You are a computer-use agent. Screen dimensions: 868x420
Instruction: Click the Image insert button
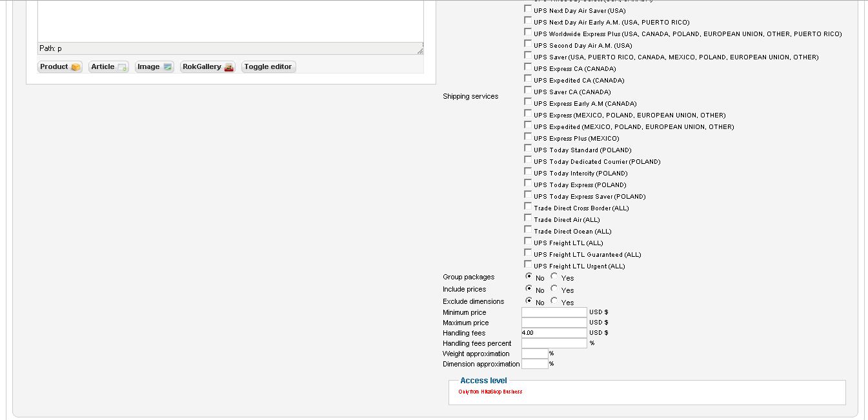[x=154, y=67]
